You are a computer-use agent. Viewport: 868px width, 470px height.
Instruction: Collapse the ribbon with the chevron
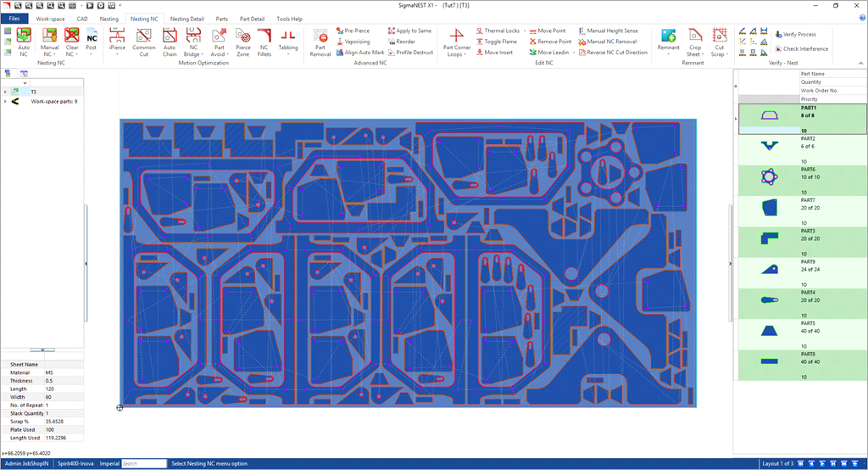(861, 63)
